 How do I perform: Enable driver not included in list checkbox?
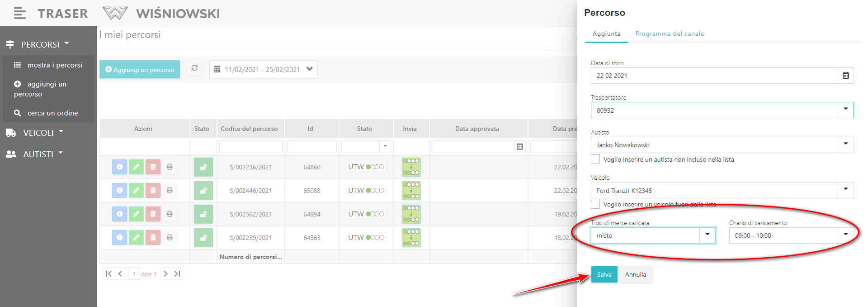click(595, 159)
